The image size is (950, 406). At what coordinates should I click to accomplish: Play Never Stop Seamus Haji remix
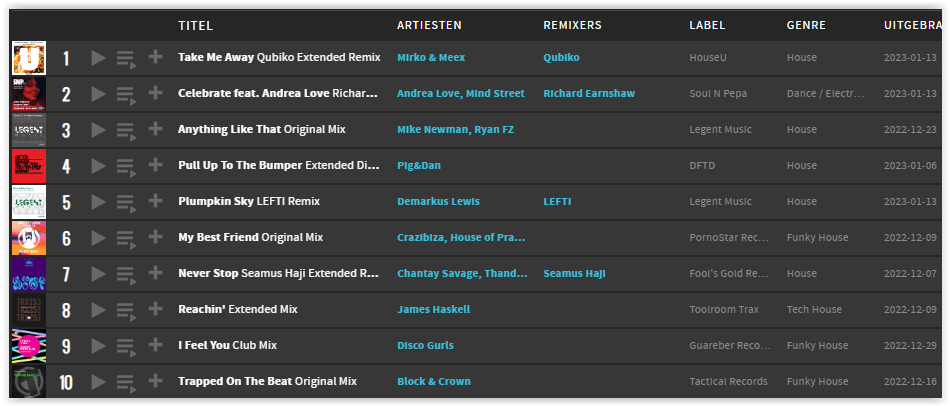click(x=98, y=274)
